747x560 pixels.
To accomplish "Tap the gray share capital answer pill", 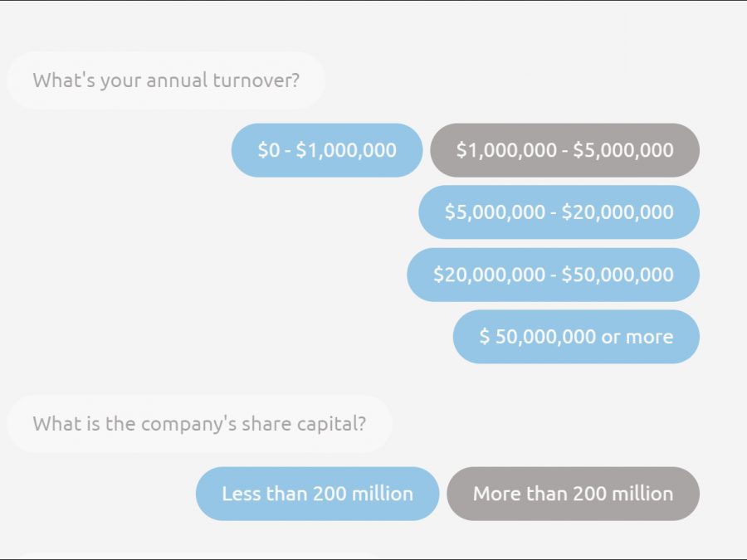I will point(573,494).
